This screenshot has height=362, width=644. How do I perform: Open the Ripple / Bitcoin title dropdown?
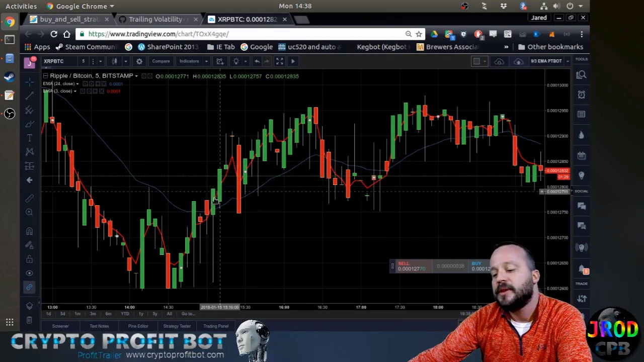[136, 76]
